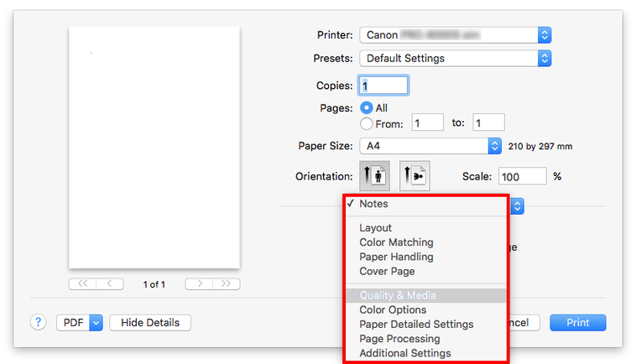Click the Print button
The height and width of the screenshot is (364, 636).
(577, 322)
